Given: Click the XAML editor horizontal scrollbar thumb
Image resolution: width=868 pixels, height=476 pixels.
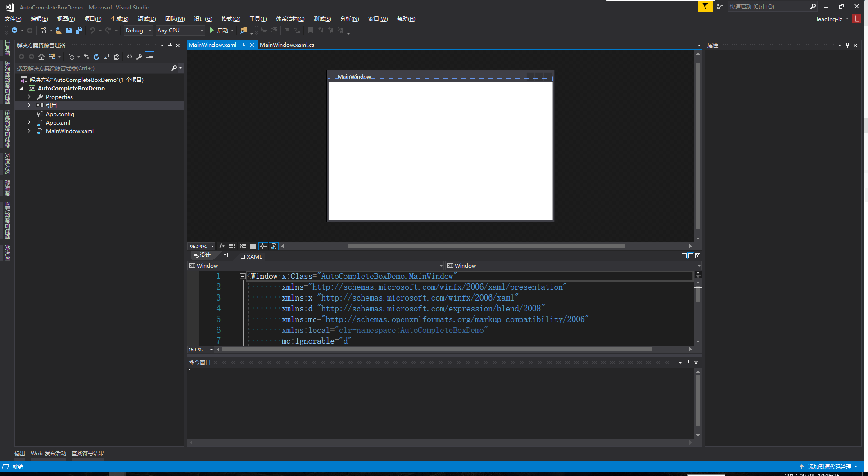Looking at the screenshot, I should pos(437,350).
